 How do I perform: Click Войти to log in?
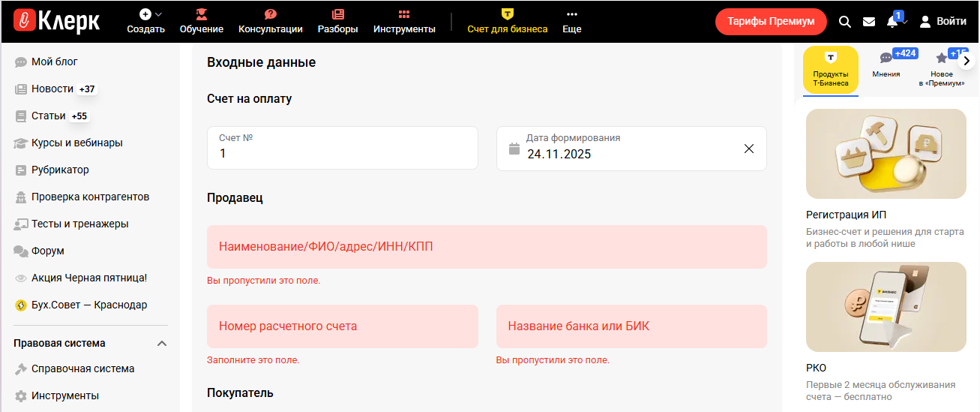(943, 22)
